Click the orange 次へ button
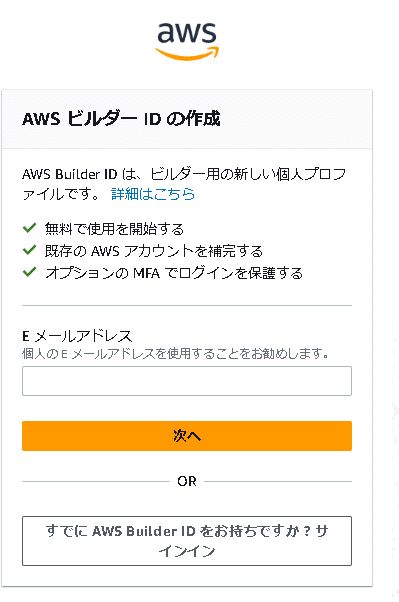Screen dimensions: 399x602 (187, 436)
